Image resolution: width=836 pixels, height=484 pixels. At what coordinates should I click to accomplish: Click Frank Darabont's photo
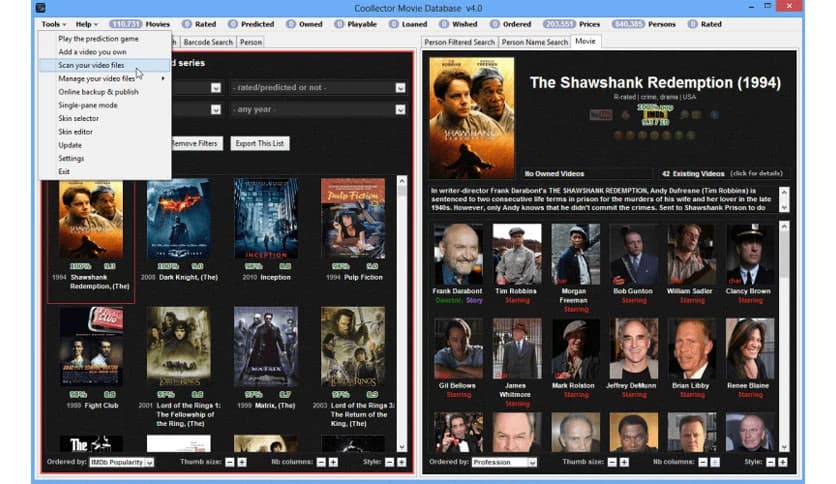459,254
